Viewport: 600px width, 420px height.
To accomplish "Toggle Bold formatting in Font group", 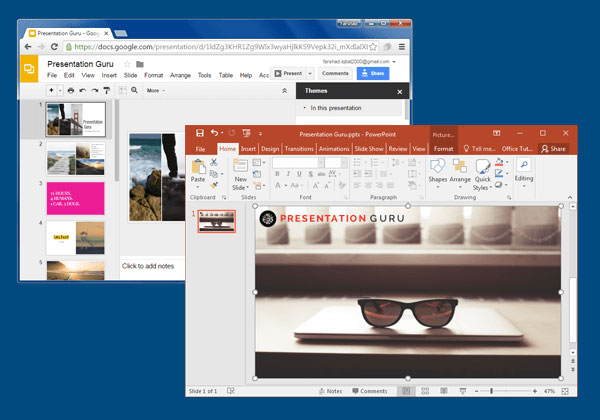I will coord(277,174).
